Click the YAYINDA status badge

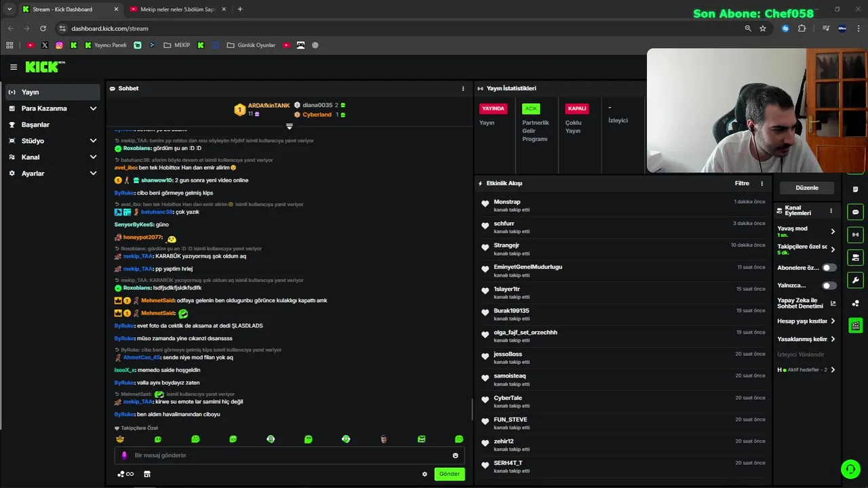point(493,108)
